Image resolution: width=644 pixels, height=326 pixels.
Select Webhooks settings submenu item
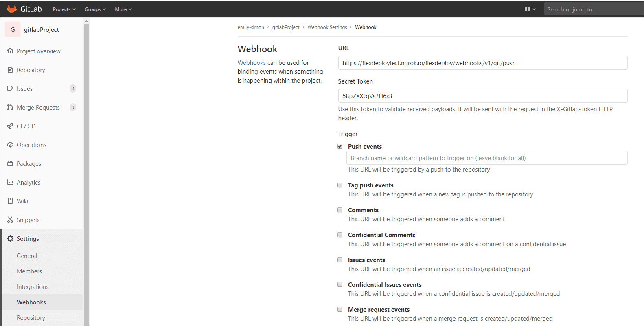click(x=31, y=302)
